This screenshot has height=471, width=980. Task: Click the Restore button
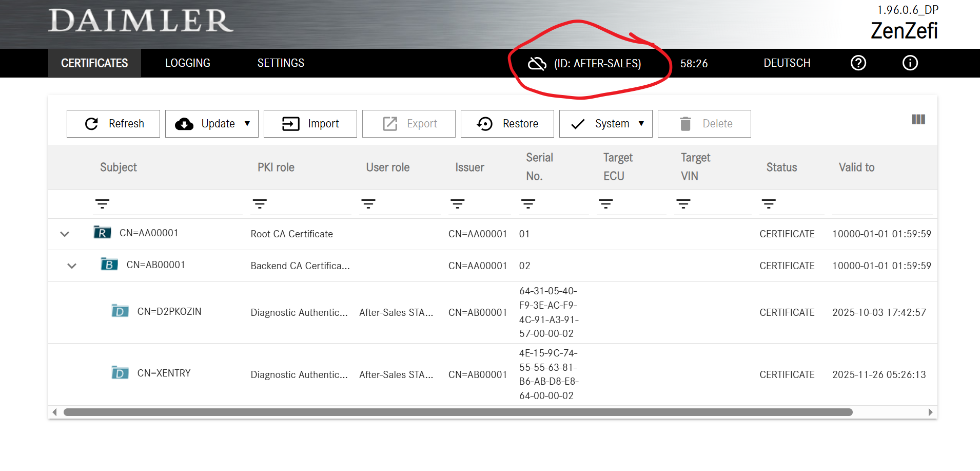[x=507, y=124]
